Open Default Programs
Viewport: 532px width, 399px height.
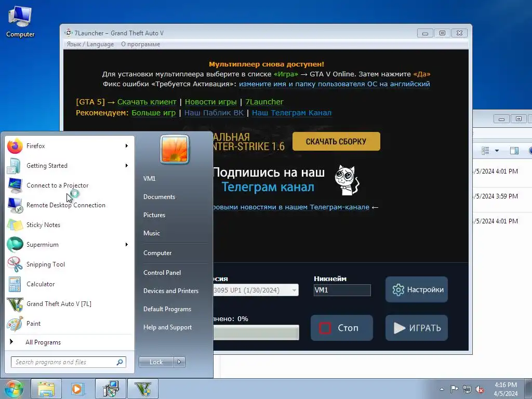(167, 309)
